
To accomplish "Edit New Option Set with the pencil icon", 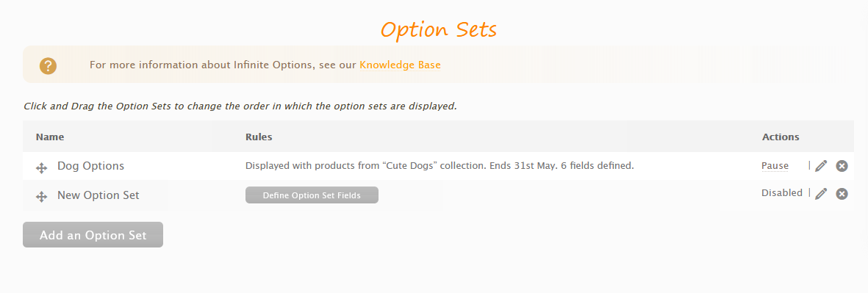I will point(821,193).
